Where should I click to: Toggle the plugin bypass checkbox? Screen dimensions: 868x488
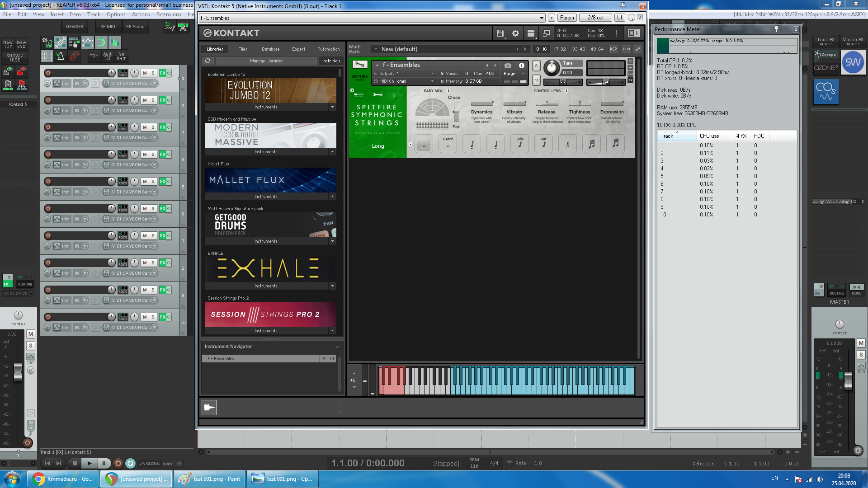(x=640, y=18)
